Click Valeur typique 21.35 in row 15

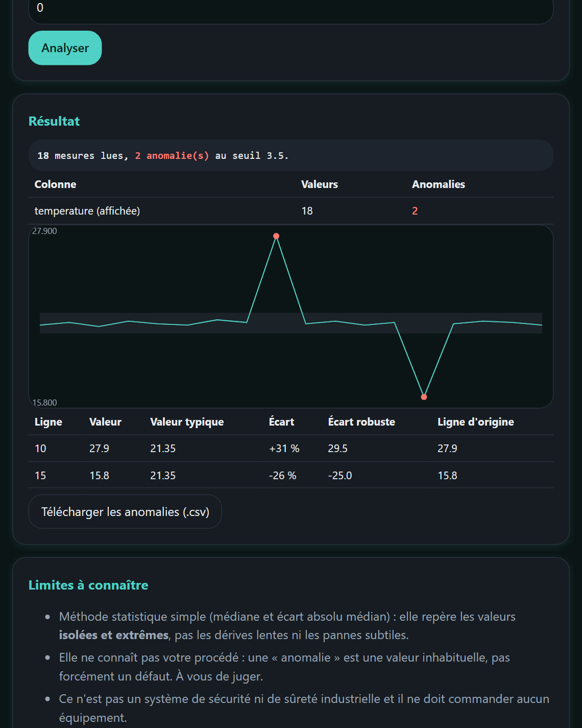pyautogui.click(x=163, y=476)
